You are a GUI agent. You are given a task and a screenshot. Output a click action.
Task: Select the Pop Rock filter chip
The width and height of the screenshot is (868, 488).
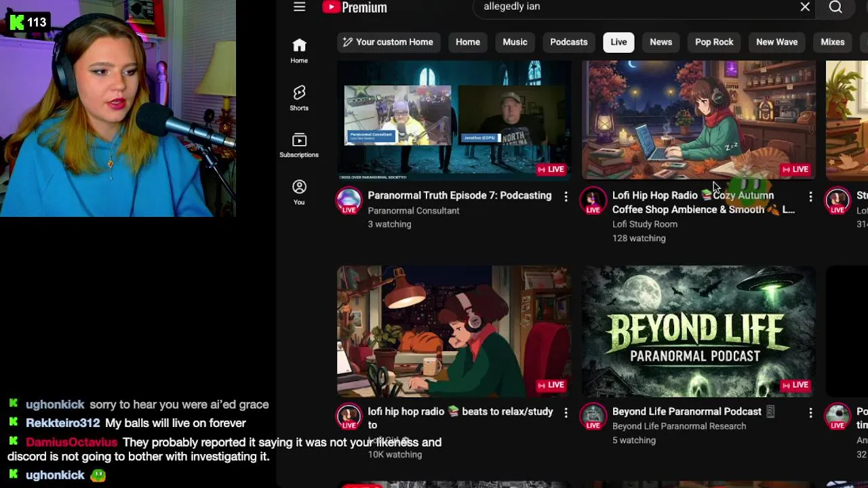click(x=714, y=42)
